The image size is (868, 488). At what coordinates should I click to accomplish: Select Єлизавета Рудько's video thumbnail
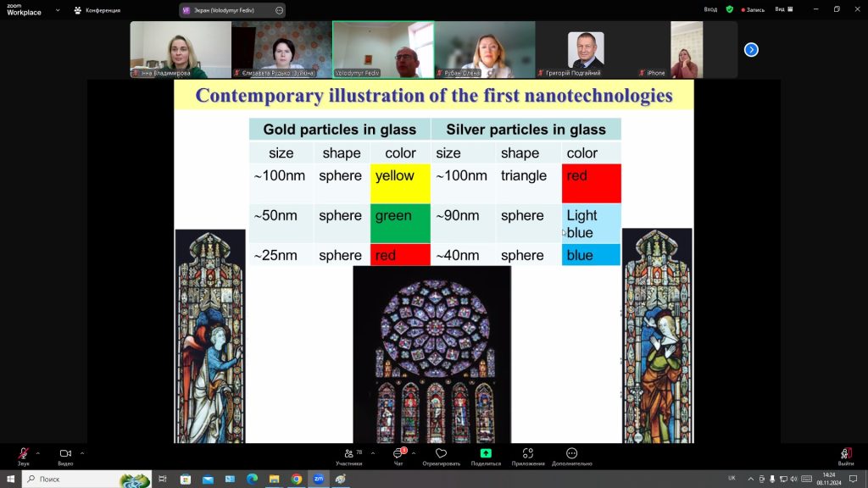[x=281, y=49]
